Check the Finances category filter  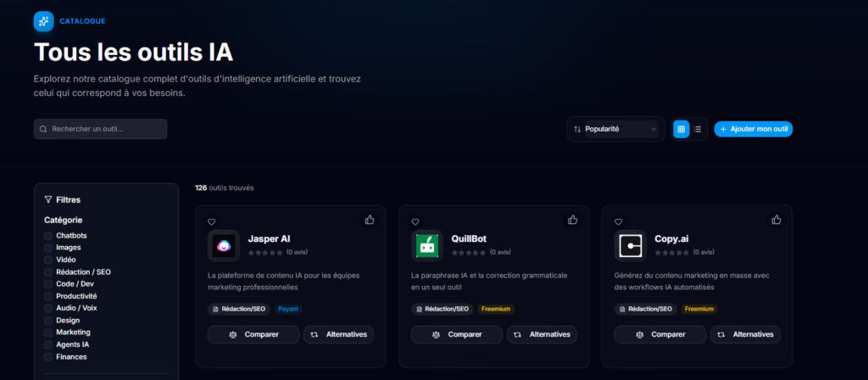tap(48, 357)
